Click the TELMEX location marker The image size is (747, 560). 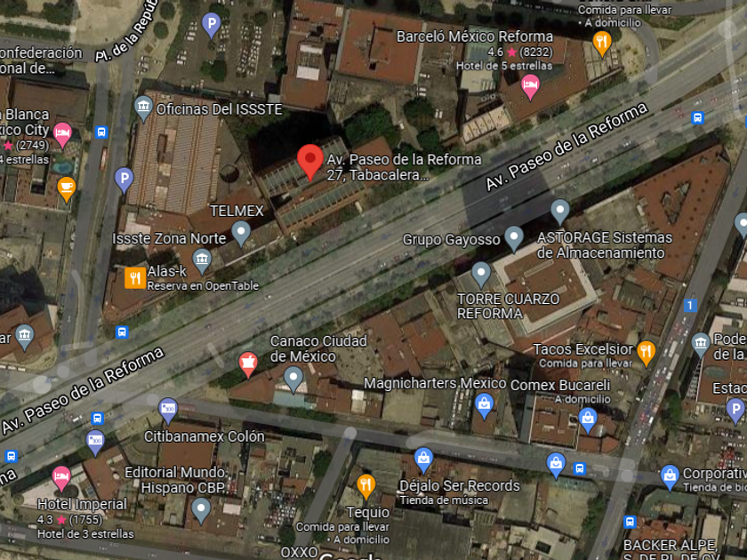(x=241, y=233)
